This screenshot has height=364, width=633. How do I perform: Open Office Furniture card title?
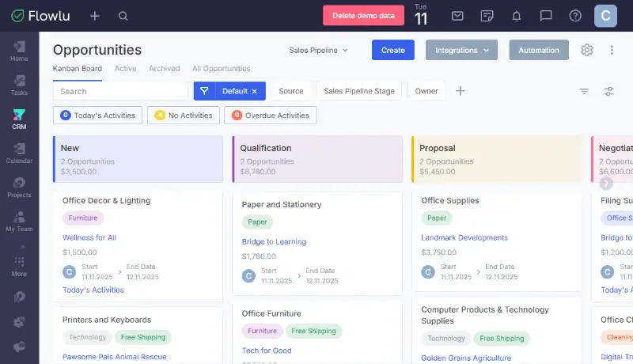pyautogui.click(x=271, y=313)
